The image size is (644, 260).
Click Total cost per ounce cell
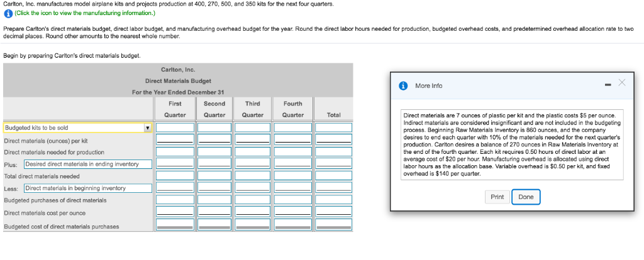click(333, 212)
